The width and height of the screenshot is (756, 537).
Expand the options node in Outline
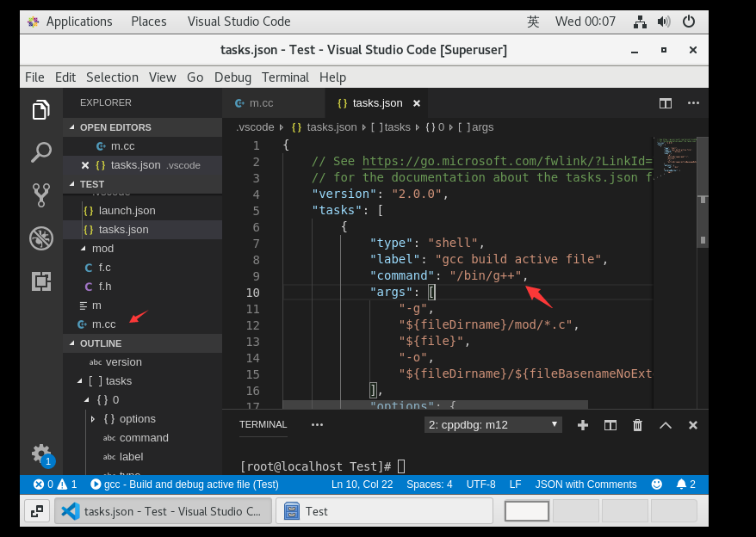pos(95,418)
